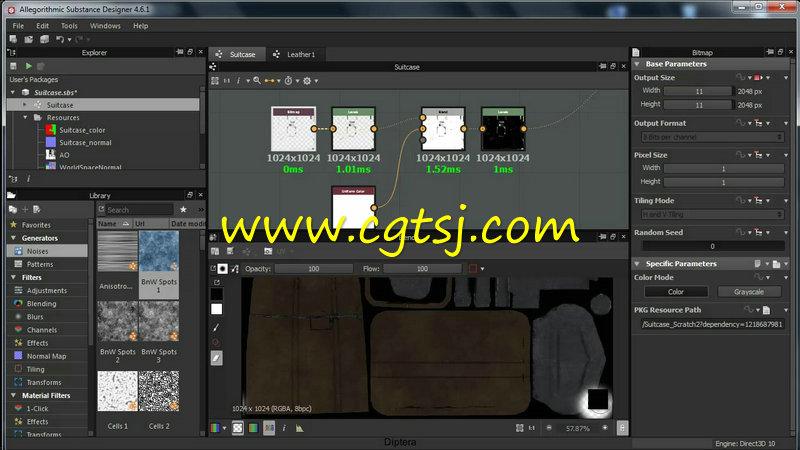
Task: Switch to the Leather1 graph tab
Action: tap(295, 54)
